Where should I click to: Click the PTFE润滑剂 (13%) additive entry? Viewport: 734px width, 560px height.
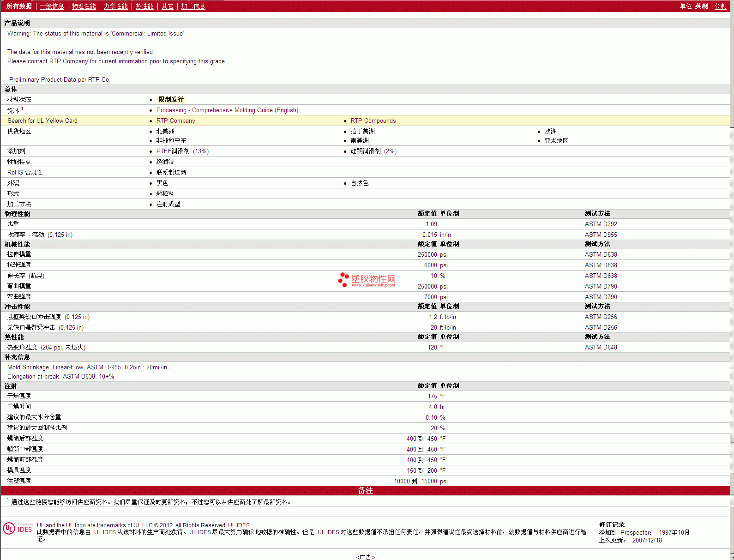click(x=182, y=151)
